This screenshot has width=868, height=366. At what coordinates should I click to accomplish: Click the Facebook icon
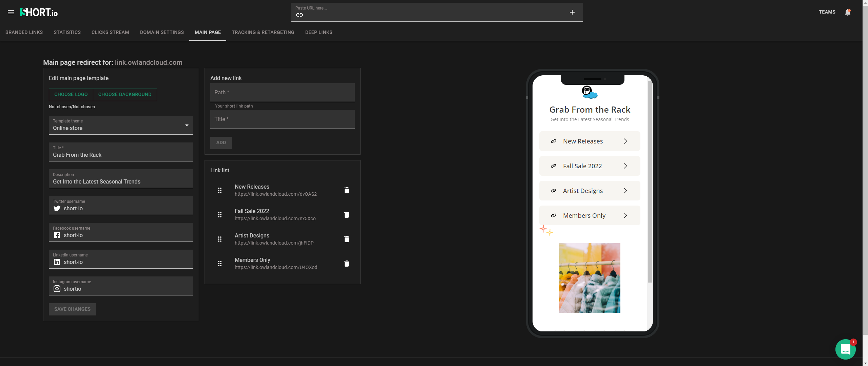[57, 235]
